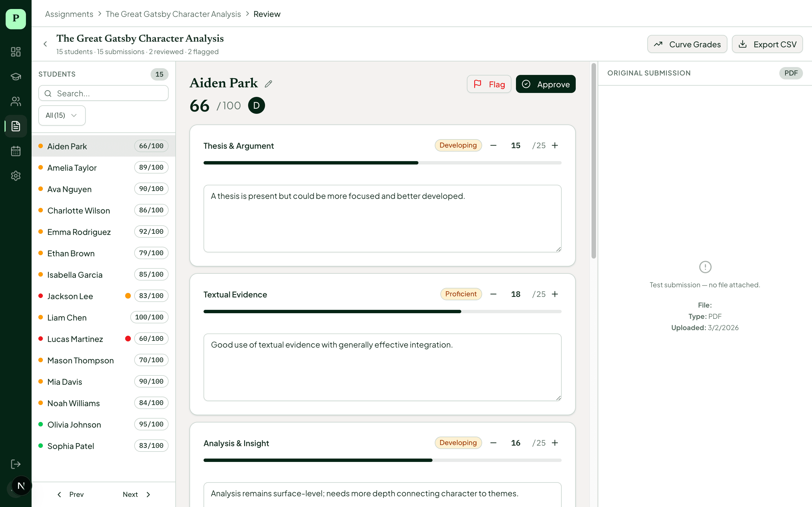Open the graduation cap classes icon

pos(16,76)
